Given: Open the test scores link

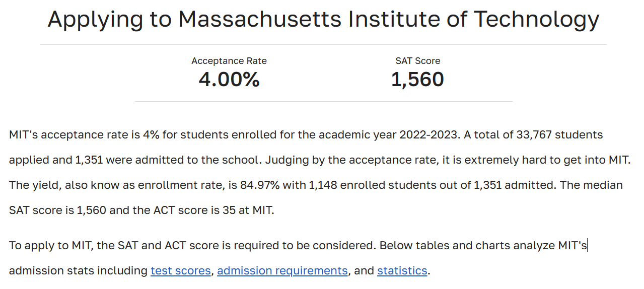Looking at the screenshot, I should (180, 271).
